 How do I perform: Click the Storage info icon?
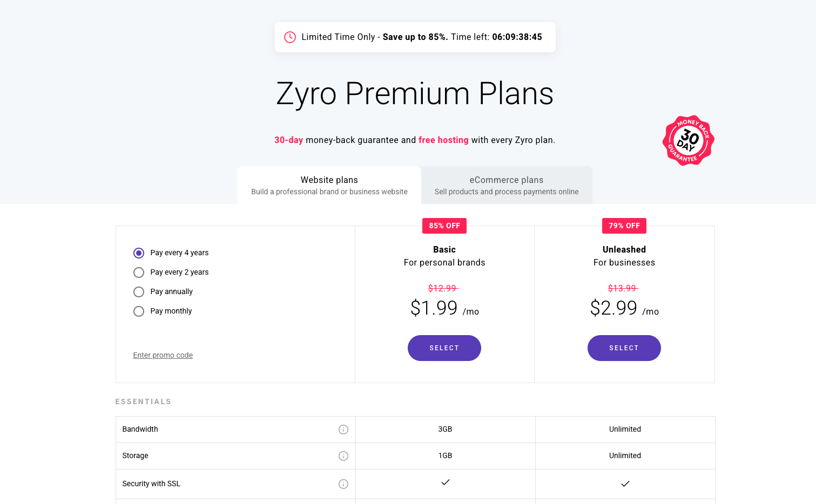(343, 456)
